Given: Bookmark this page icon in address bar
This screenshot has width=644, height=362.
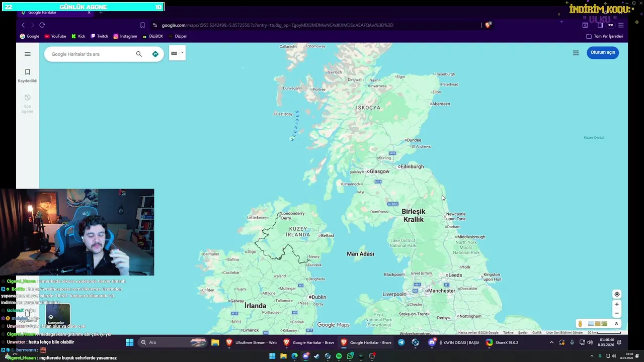Looking at the screenshot, I should 142,25.
